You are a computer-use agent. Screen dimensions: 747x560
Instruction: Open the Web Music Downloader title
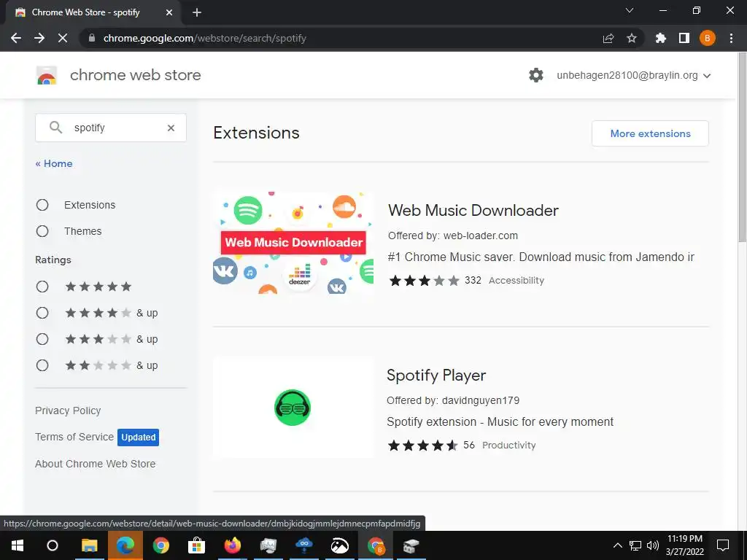[473, 210]
